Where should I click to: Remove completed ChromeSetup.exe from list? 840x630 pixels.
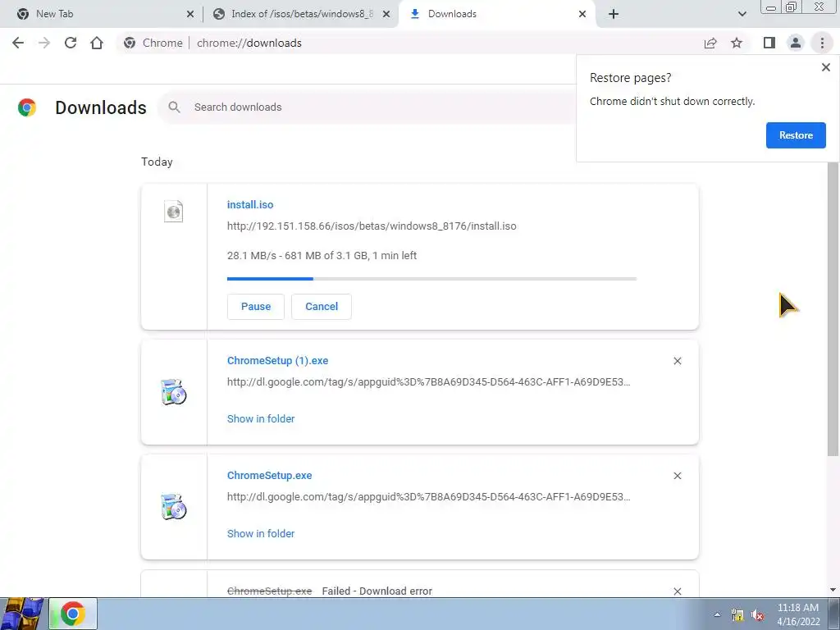(x=677, y=476)
